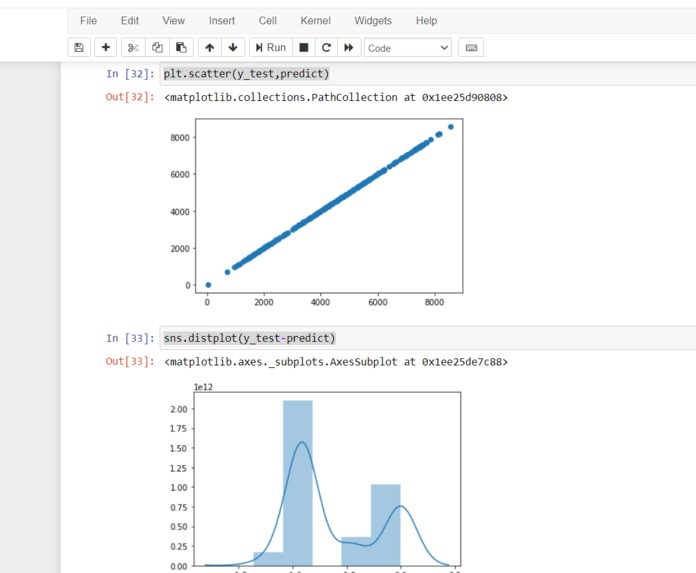Screen dimensions: 696x573
Task: Open the Cell menu
Action: [268, 21]
